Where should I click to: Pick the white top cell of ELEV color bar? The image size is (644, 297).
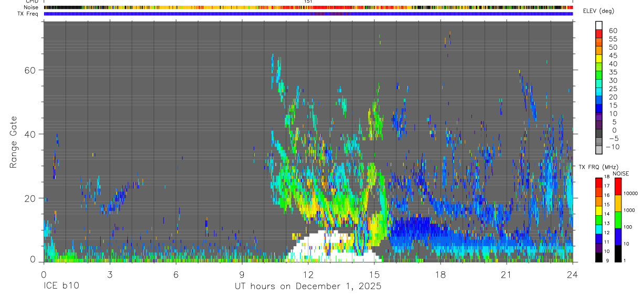pos(599,25)
